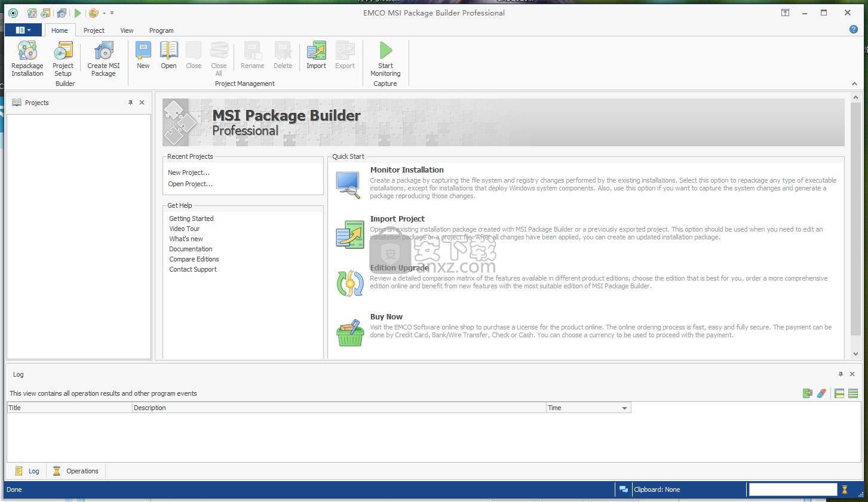Open Project Setup in Builder group
The width and height of the screenshot is (868, 502).
pos(63,58)
